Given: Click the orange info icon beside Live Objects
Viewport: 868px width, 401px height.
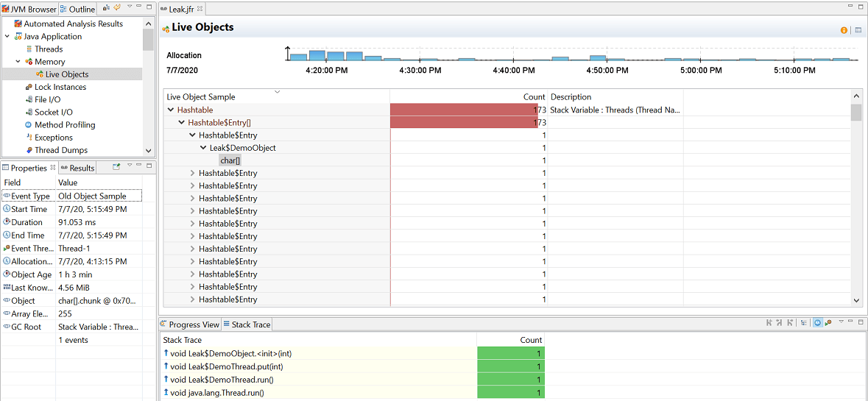Looking at the screenshot, I should [844, 30].
